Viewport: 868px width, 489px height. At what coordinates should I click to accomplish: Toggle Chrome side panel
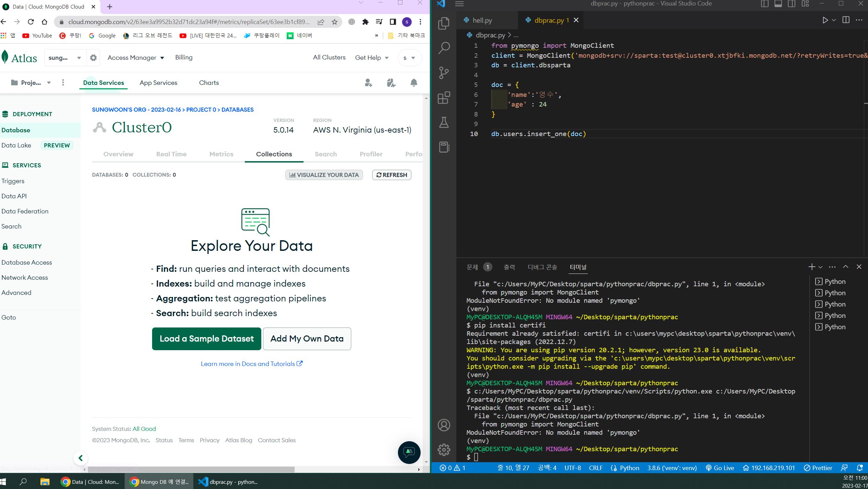click(393, 22)
